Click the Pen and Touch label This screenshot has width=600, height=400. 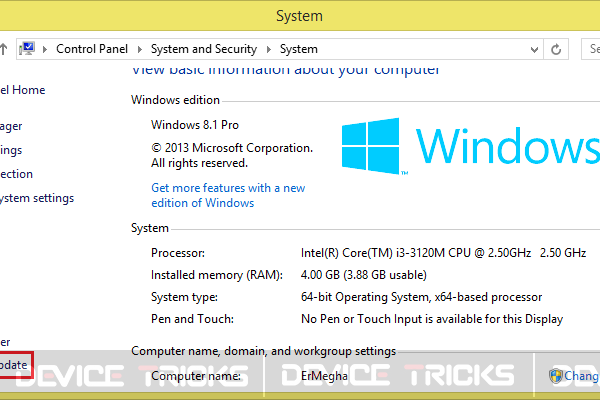[x=192, y=319]
